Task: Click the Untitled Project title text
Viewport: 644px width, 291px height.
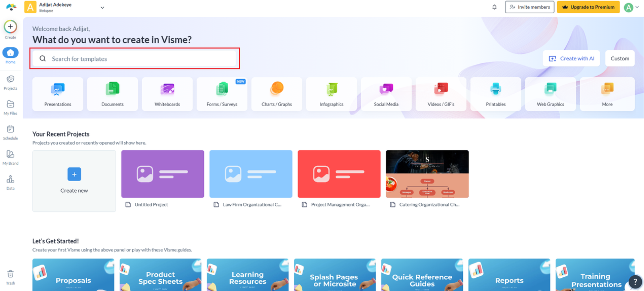Action: (x=151, y=204)
